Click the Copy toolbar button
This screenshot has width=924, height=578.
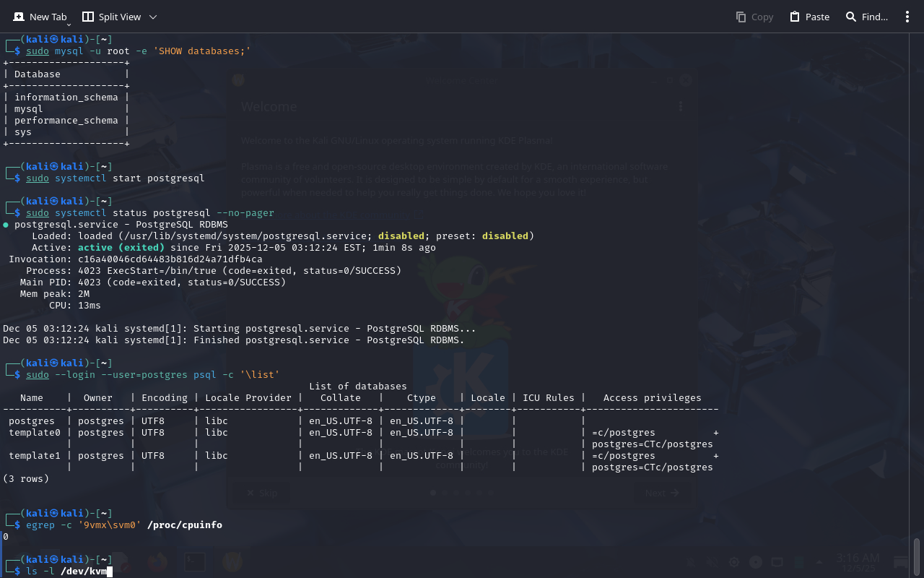(754, 17)
